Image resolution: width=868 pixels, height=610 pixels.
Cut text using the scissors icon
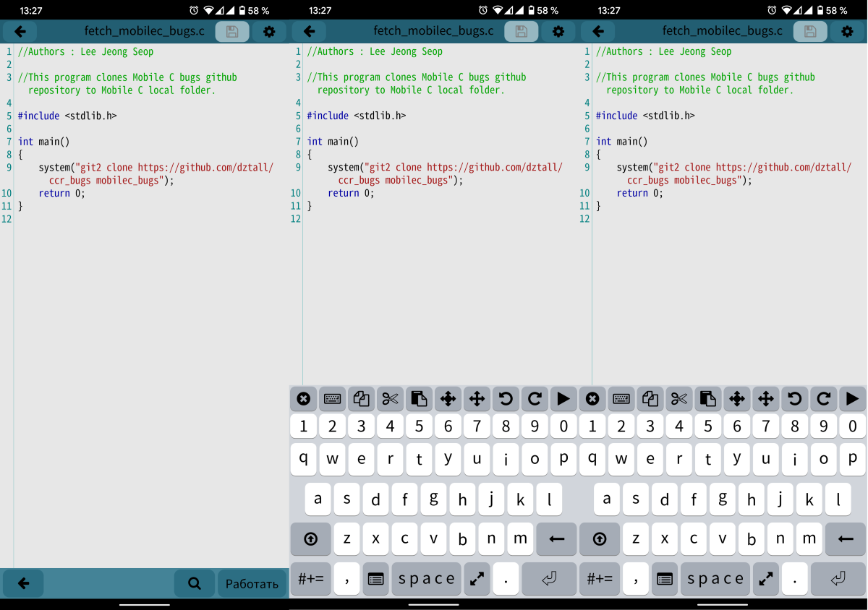390,398
